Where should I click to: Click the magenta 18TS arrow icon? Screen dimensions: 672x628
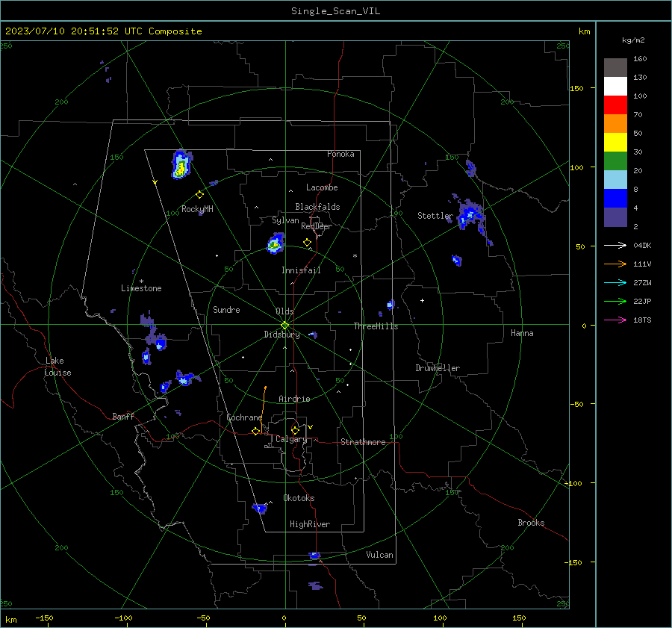coord(615,320)
